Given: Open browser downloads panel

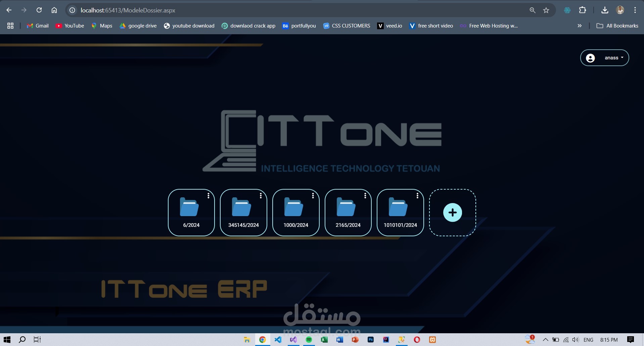Looking at the screenshot, I should coord(605,10).
